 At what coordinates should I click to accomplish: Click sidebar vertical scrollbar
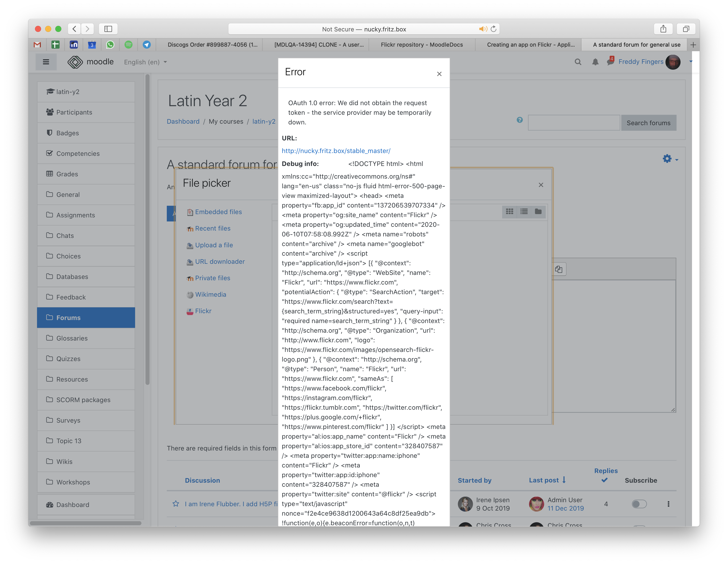(147, 230)
